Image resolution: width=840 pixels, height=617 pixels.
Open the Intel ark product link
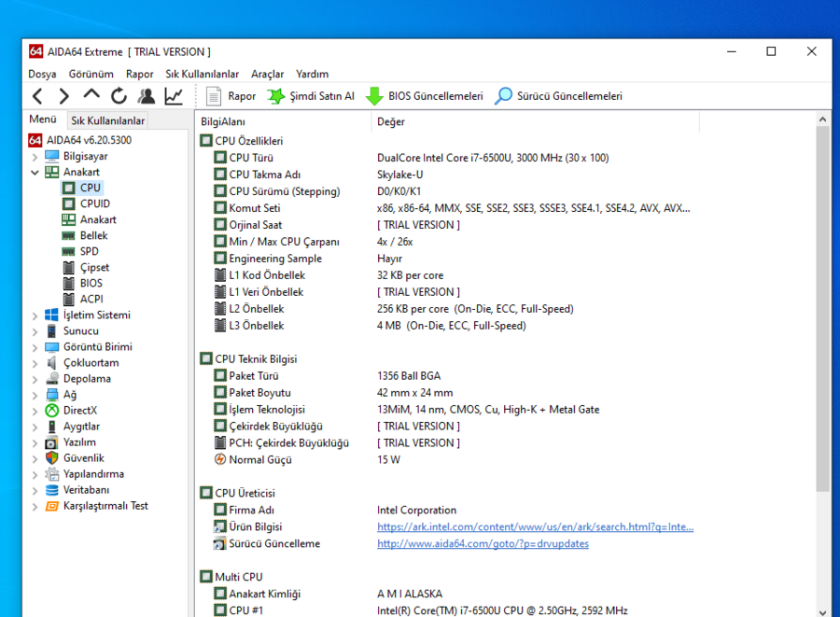(535, 527)
